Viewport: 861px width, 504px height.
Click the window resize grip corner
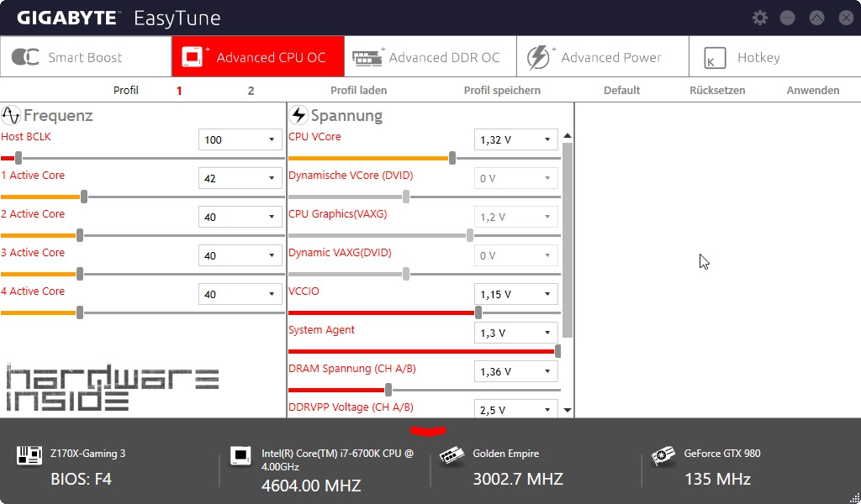coord(854,498)
